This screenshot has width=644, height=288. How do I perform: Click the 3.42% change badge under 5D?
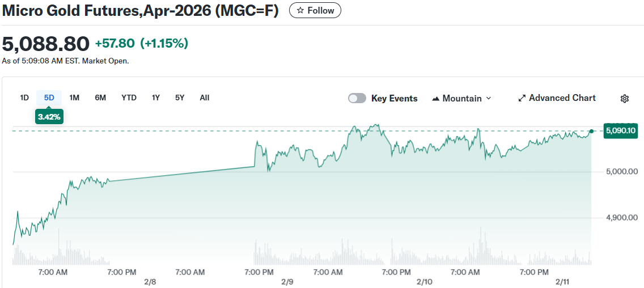click(49, 117)
